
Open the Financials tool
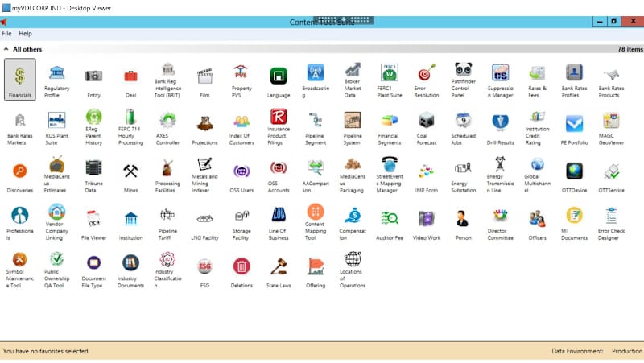pos(19,79)
